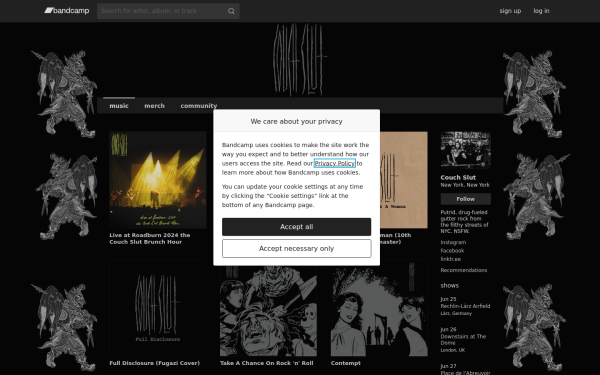Screen dimensions: 600x375
Task: Click the New York, New York location text
Action: [x=465, y=185]
